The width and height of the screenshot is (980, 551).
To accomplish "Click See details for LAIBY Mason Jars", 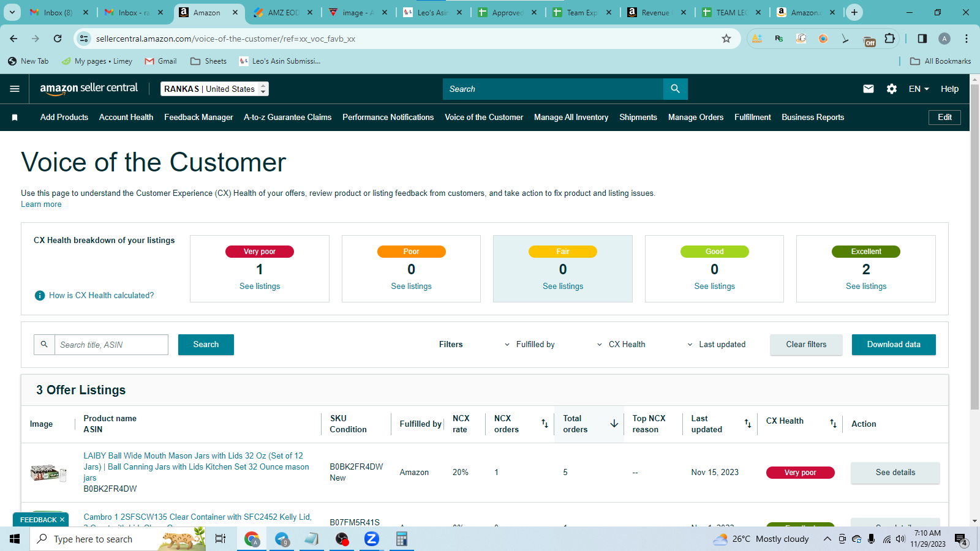I will (x=895, y=473).
